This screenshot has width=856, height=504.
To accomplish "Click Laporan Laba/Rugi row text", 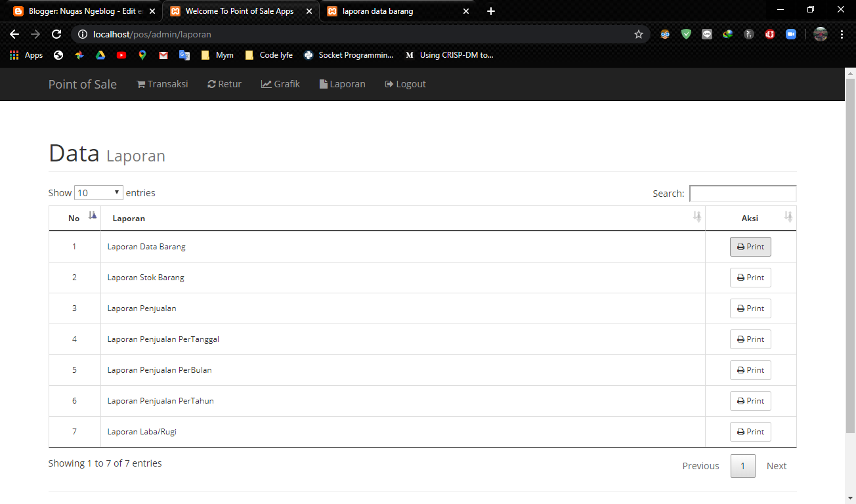I will (x=142, y=432).
